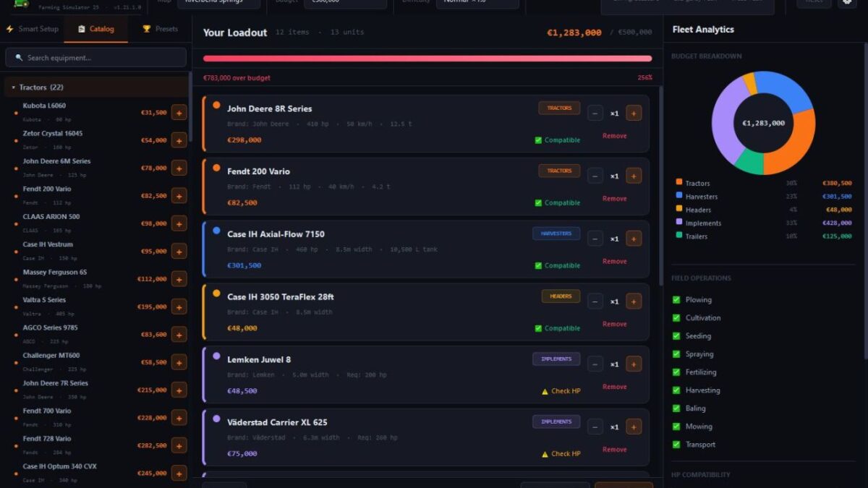This screenshot has height=488, width=868.
Task: Remove Case IH Axial-Flow 7150
Action: pyautogui.click(x=615, y=262)
